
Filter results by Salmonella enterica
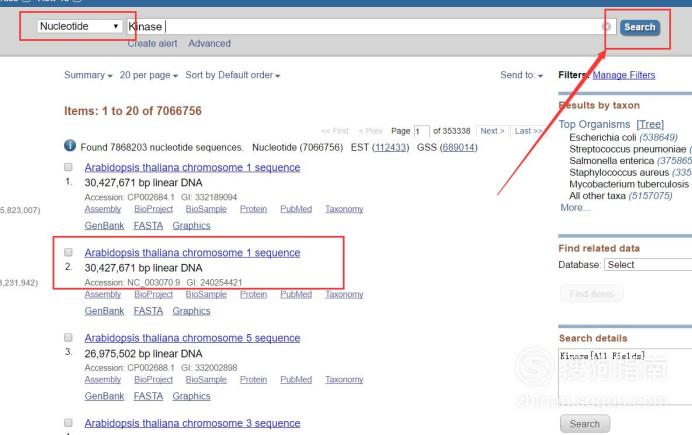click(x=611, y=161)
